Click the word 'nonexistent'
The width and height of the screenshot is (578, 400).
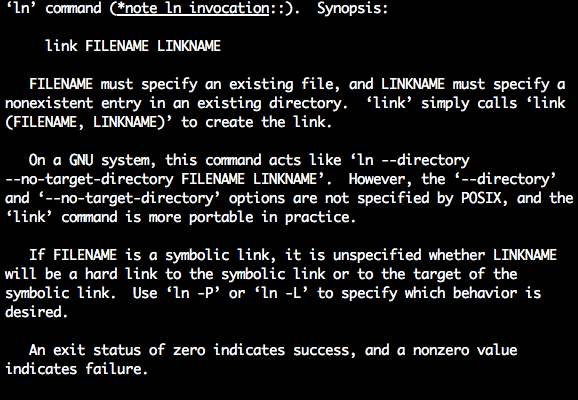pos(49,103)
